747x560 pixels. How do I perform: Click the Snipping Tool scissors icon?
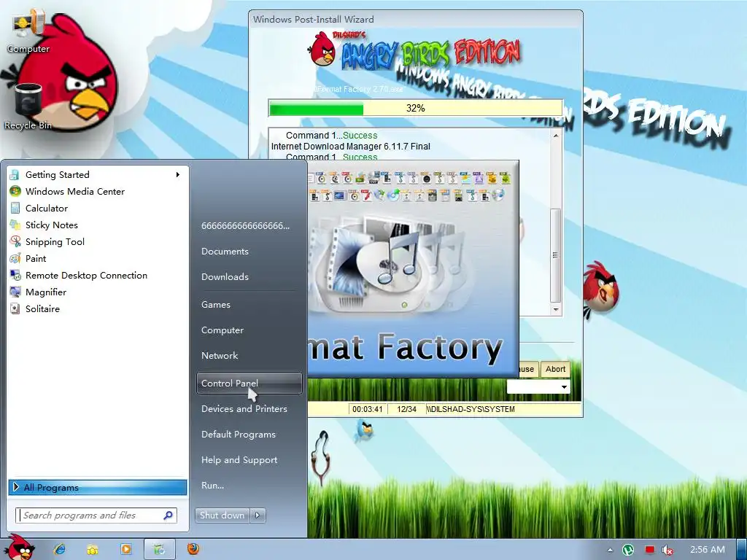(x=15, y=242)
